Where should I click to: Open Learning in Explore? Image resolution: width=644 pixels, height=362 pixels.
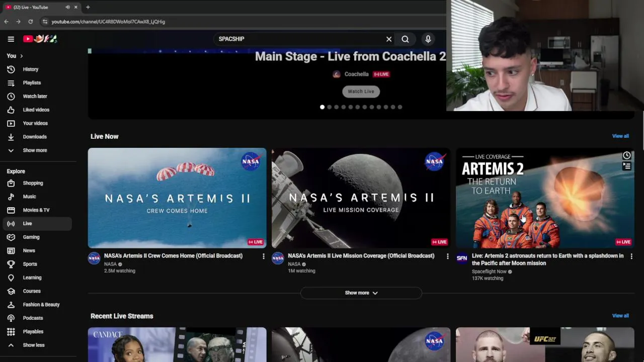(x=37, y=278)
